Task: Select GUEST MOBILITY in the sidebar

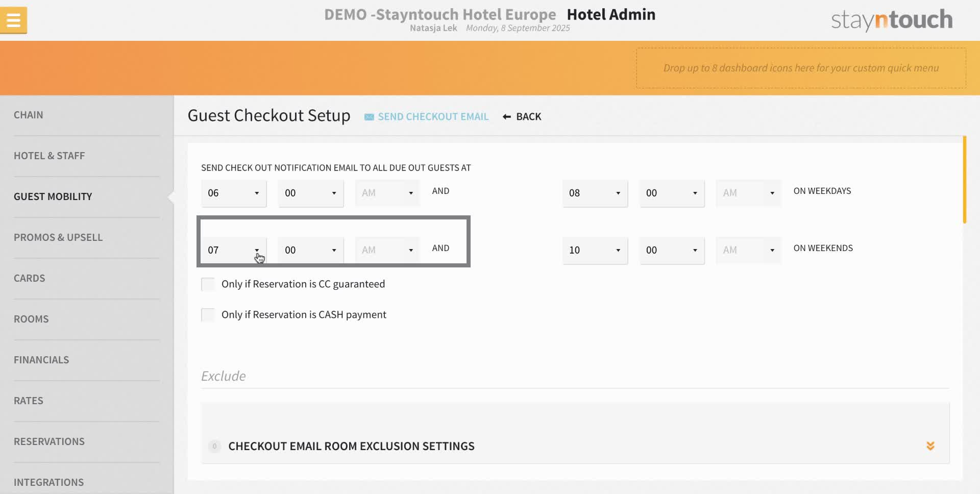Action: point(53,196)
